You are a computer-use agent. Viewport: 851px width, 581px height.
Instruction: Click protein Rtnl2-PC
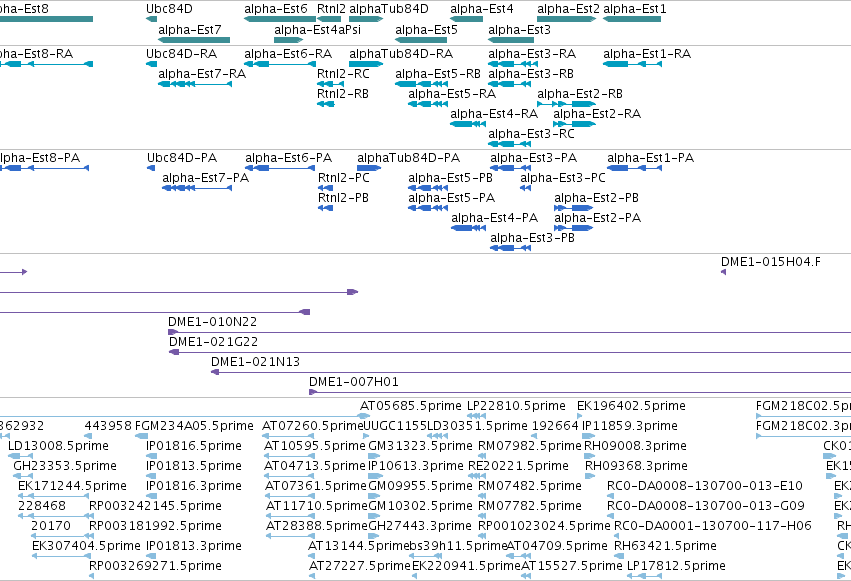coord(344,178)
